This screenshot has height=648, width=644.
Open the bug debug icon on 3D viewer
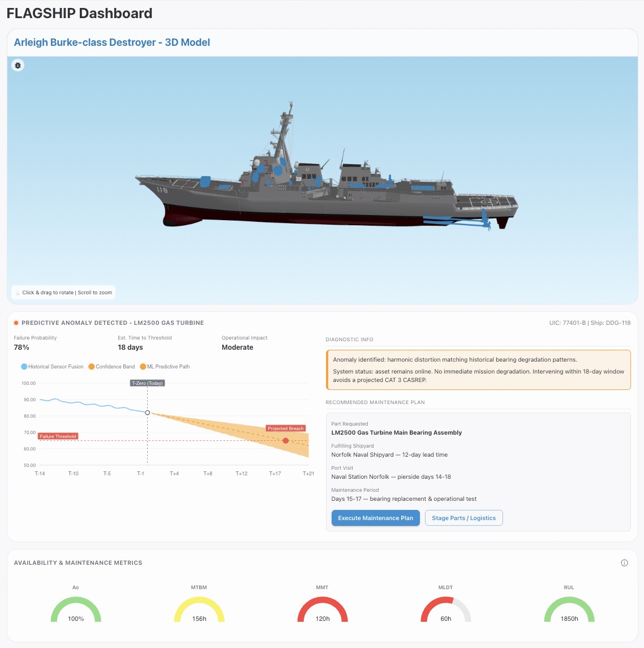(x=18, y=65)
